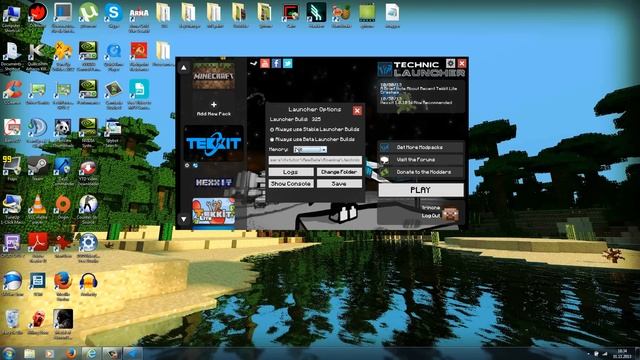640x360 pixels.
Task: Click the PLAY button
Action: click(421, 190)
